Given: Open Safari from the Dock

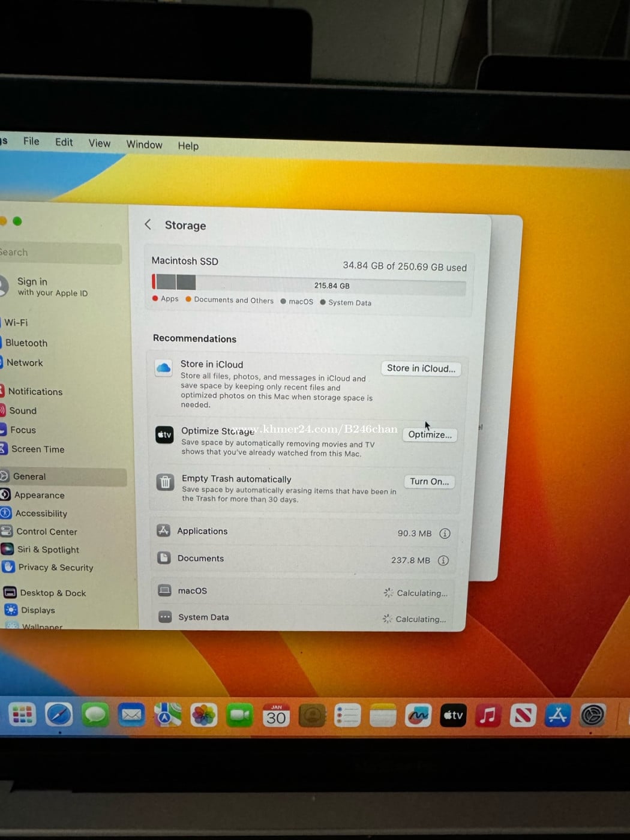Looking at the screenshot, I should click(x=59, y=715).
